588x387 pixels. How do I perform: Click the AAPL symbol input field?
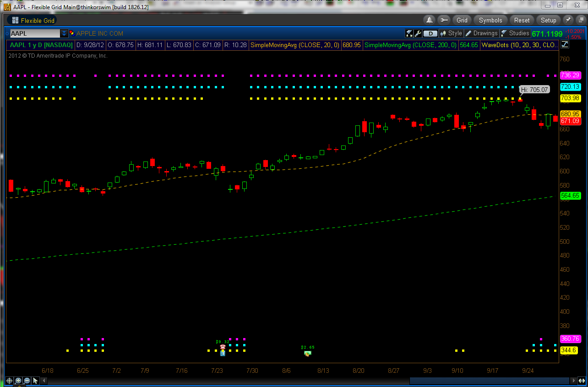click(35, 33)
